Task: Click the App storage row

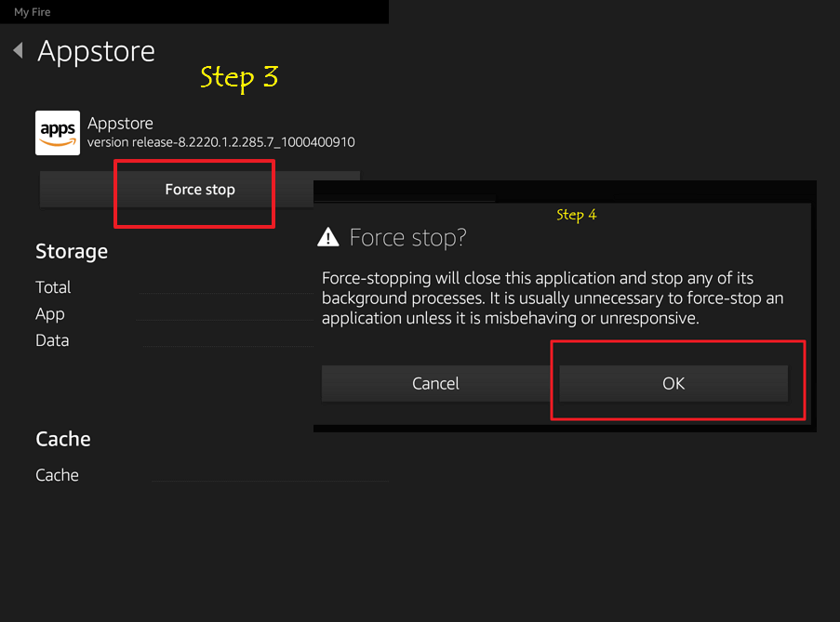Action: [174, 313]
